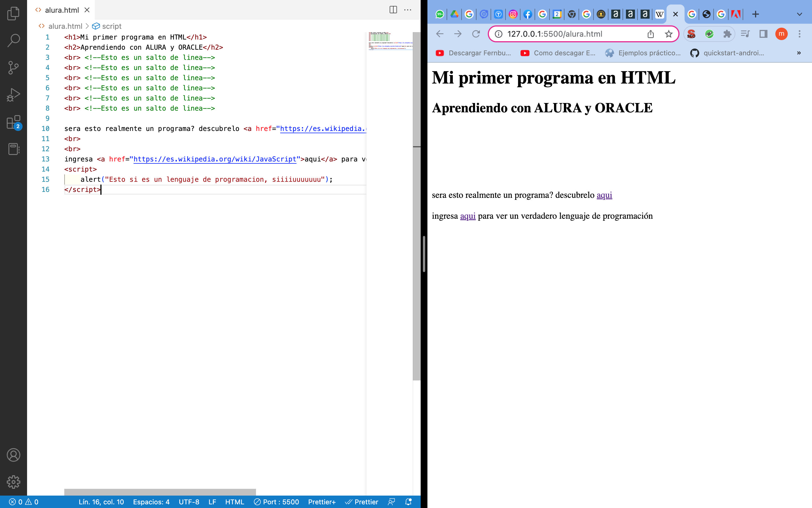Open the notebook-style icon in activity bar
Screen dimensions: 812x508
pos(14,149)
